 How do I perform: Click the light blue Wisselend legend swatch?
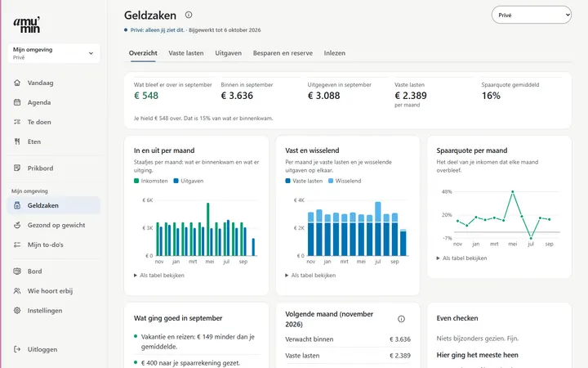pos(331,181)
